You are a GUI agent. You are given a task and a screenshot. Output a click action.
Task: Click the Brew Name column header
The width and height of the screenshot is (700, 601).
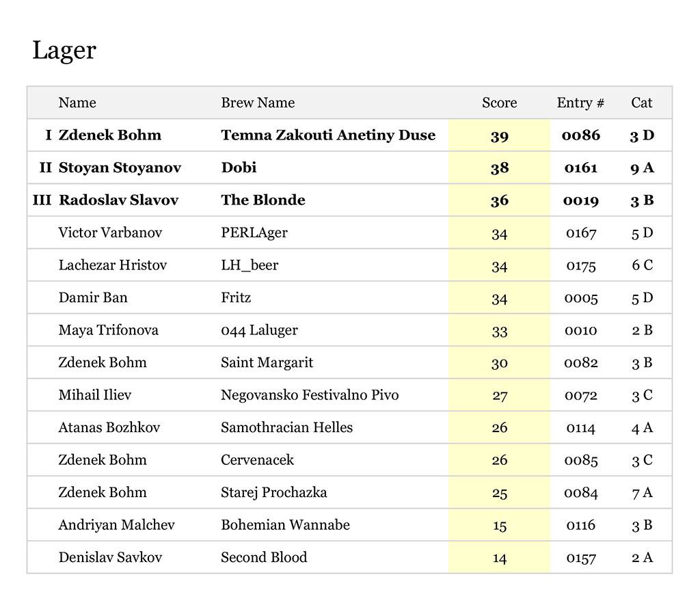(x=258, y=103)
